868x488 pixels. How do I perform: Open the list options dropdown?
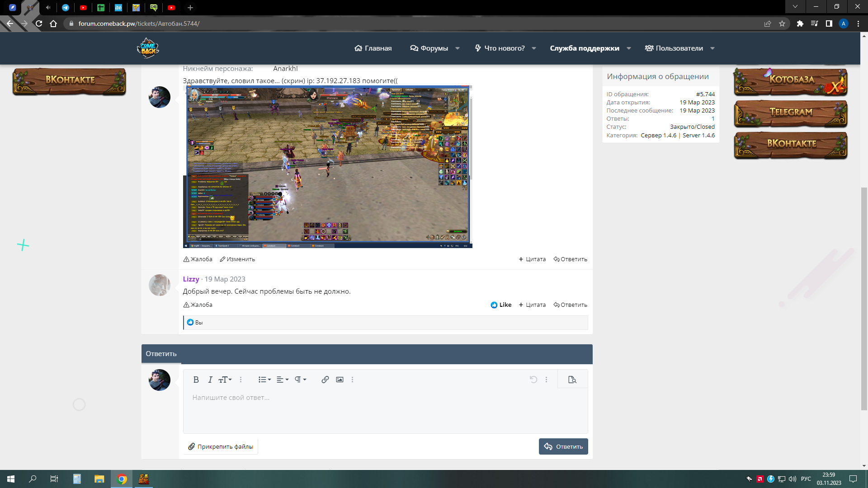(264, 380)
